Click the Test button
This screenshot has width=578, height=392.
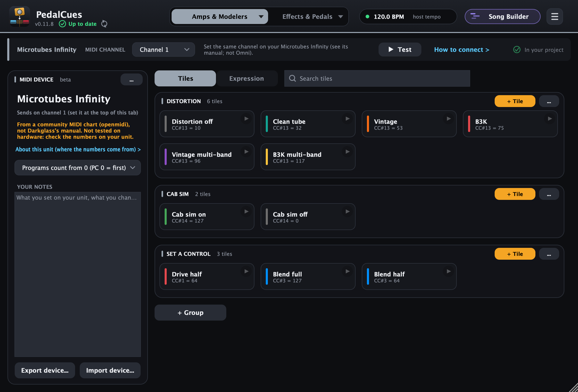(400, 50)
